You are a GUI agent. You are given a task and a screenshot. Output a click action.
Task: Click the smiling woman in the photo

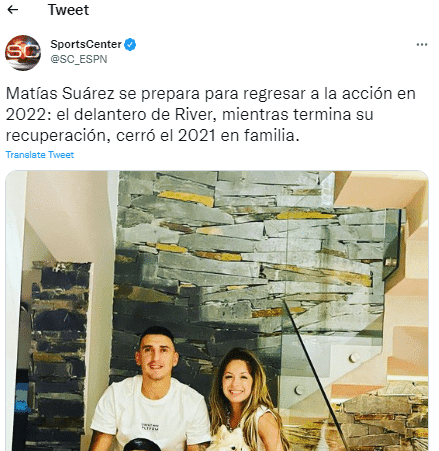pyautogui.click(x=242, y=397)
